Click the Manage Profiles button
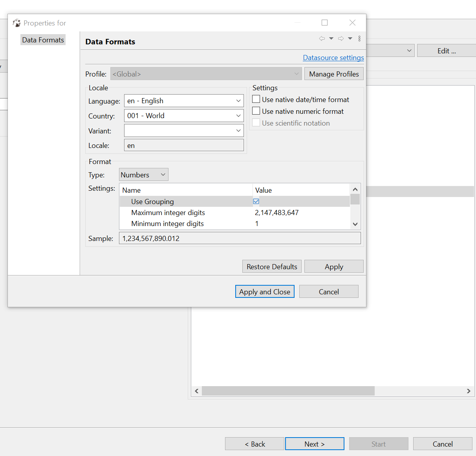Viewport: 476px width, 456px height. (x=334, y=73)
